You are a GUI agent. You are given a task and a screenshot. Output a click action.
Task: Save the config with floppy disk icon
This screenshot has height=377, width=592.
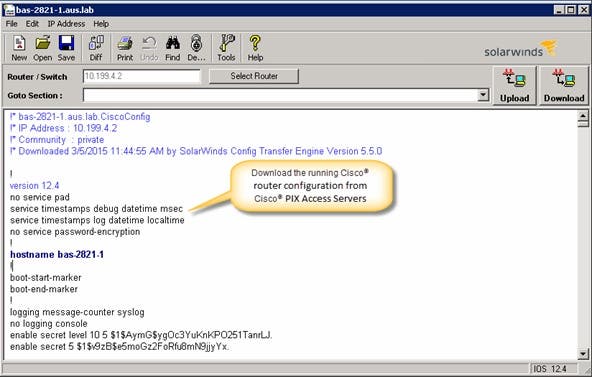point(66,48)
